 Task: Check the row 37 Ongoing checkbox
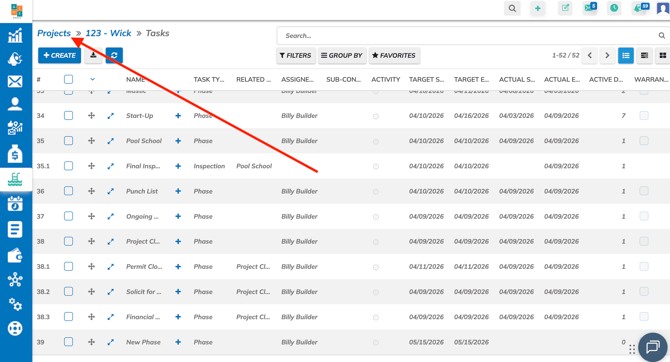point(68,216)
